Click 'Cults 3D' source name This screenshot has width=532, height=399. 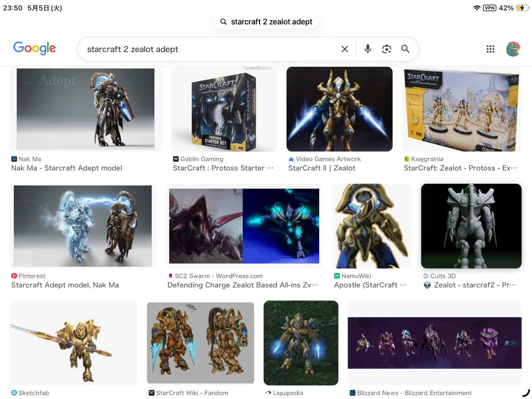click(x=443, y=276)
